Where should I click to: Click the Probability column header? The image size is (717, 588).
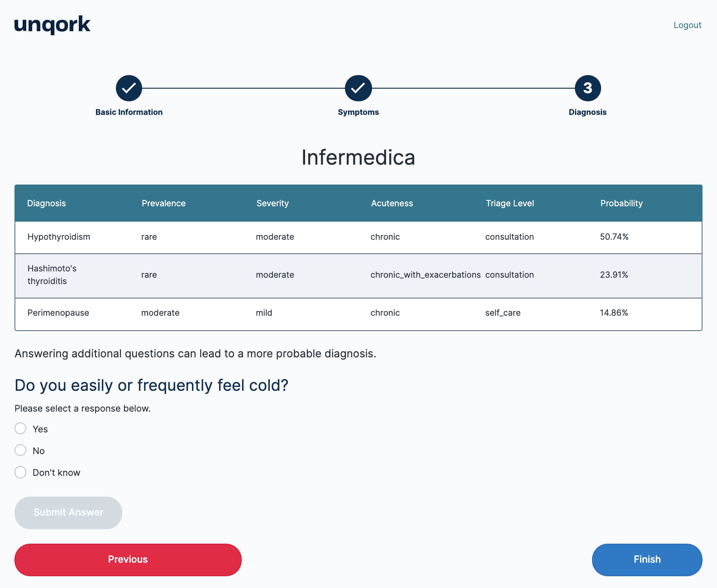(x=621, y=204)
